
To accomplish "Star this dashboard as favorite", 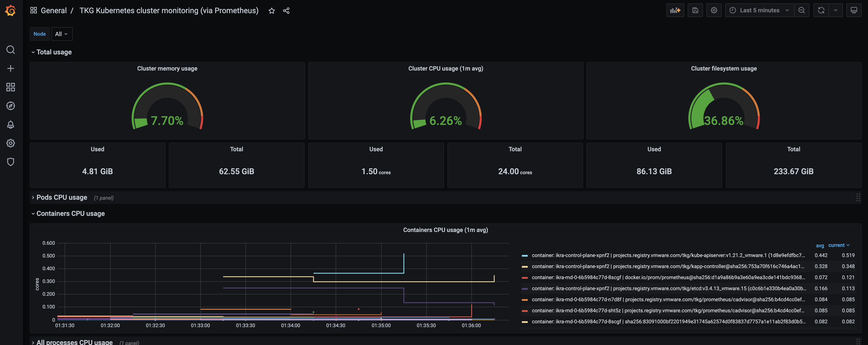I will click(272, 11).
